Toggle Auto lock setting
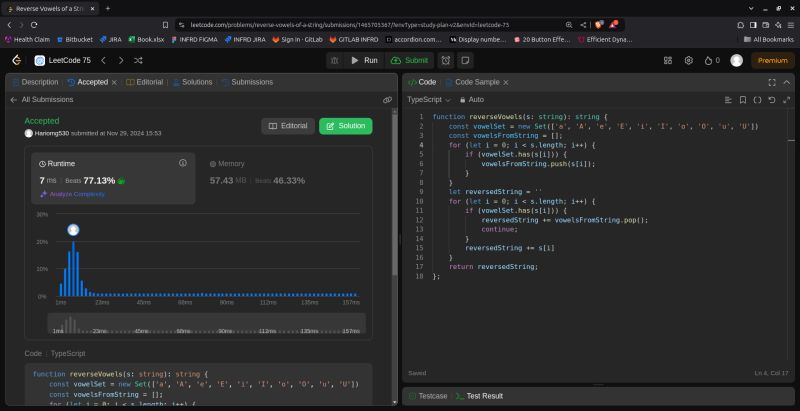Image resolution: width=800 pixels, height=411 pixels. (472, 100)
